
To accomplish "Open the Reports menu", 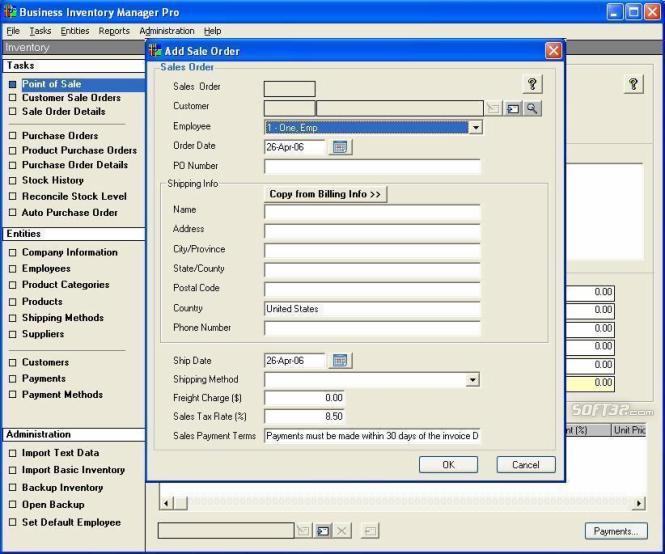I will tap(114, 31).
